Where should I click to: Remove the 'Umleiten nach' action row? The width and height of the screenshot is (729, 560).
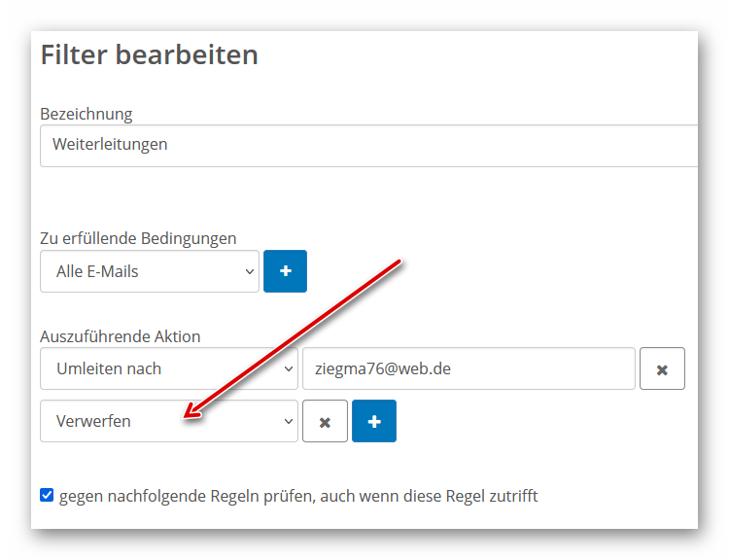[662, 369]
